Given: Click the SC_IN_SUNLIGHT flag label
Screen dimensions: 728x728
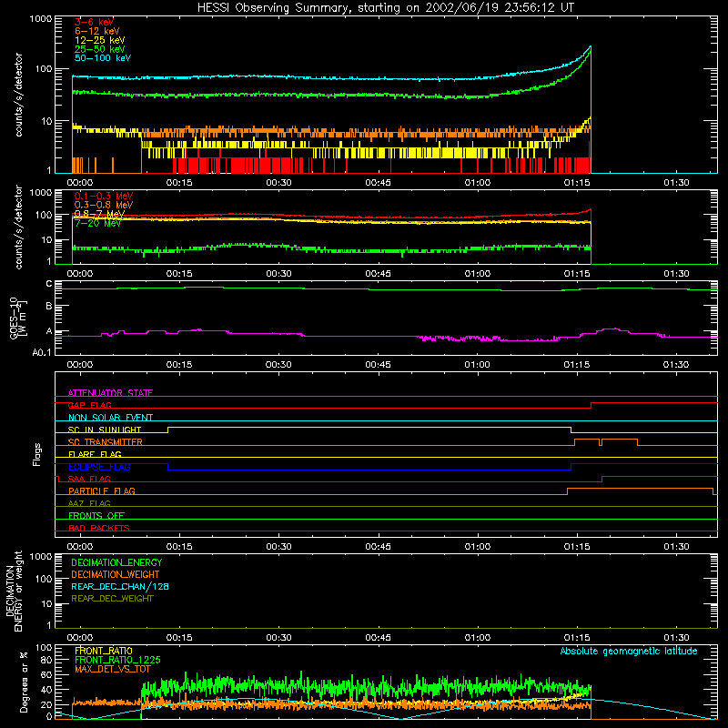Looking at the screenshot, I should pyautogui.click(x=105, y=430).
